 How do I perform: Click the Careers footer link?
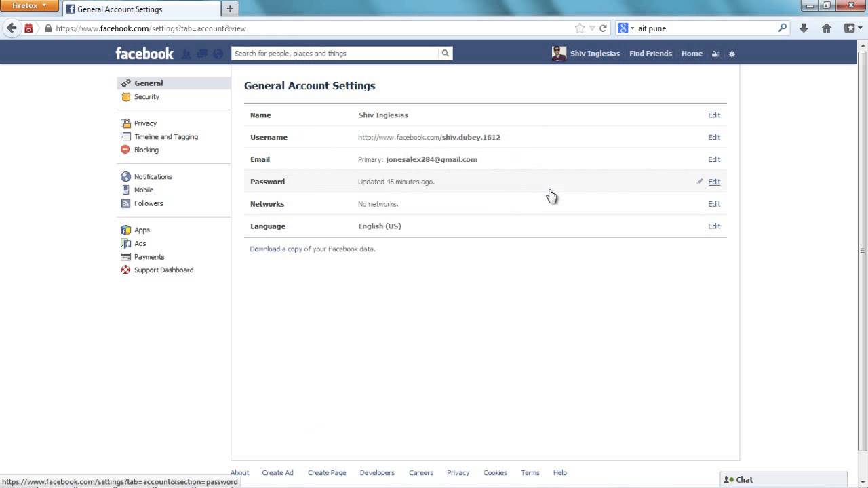click(x=421, y=473)
